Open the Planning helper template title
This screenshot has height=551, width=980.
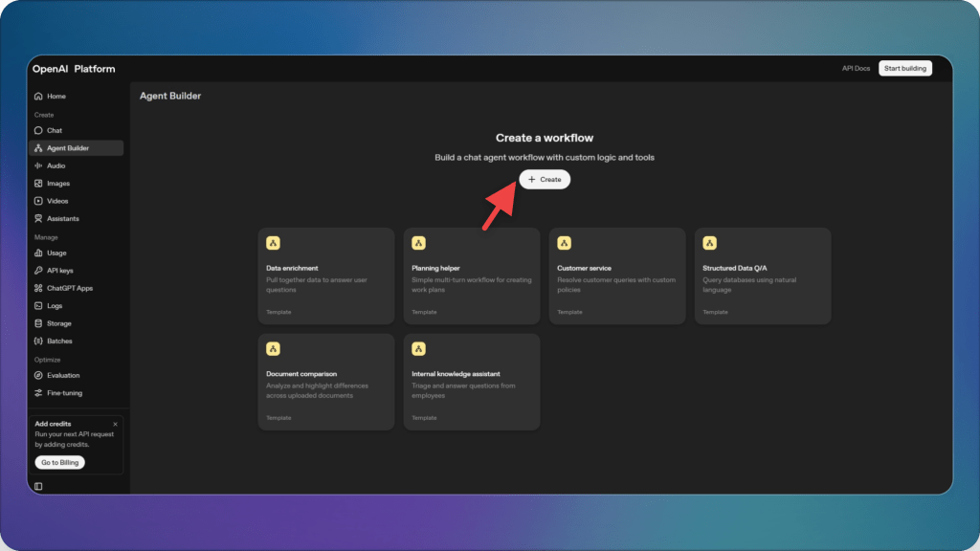coord(435,268)
